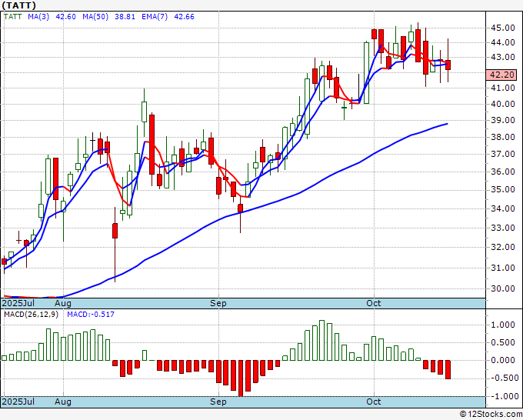The height and width of the screenshot is (420, 523).
Task: Click the 45.00 price axis label
Action: coord(503,28)
